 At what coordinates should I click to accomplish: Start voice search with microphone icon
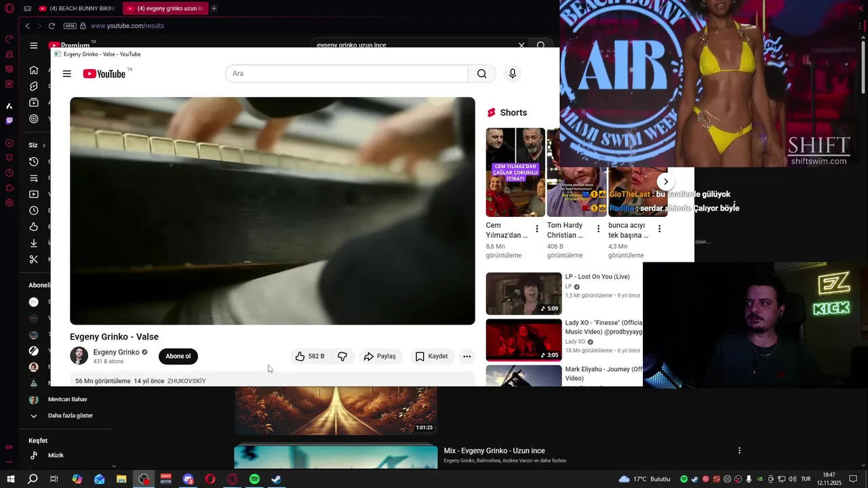pos(513,73)
